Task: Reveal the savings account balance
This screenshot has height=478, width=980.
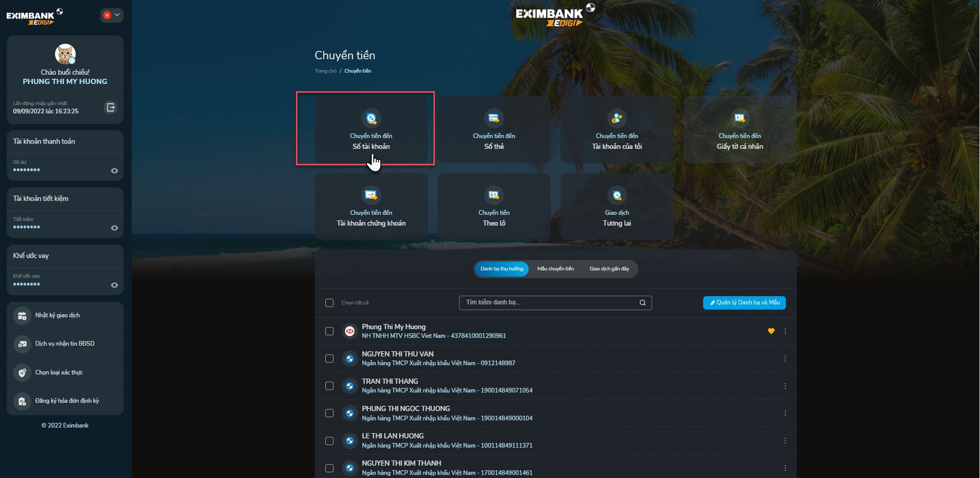Action: click(x=114, y=228)
